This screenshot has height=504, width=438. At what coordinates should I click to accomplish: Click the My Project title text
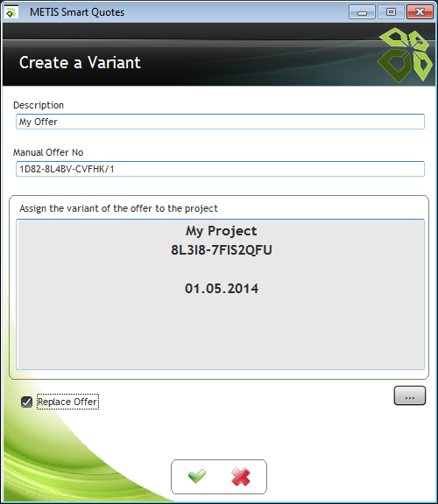[222, 231]
